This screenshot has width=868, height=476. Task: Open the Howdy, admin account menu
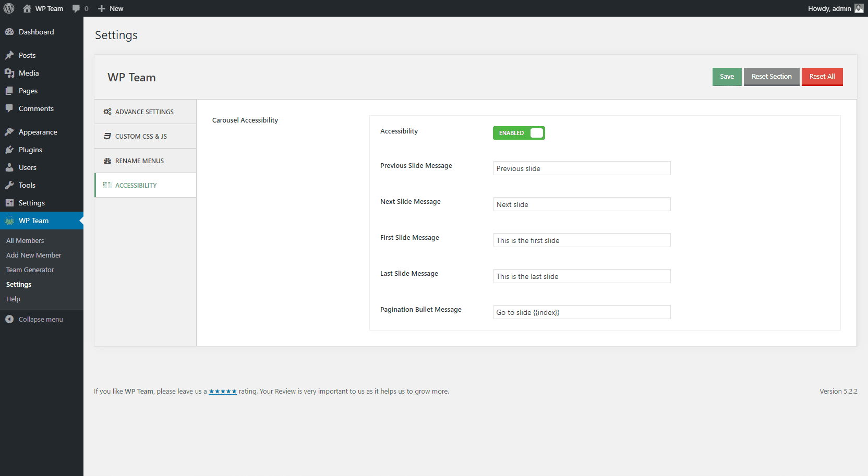tap(829, 8)
